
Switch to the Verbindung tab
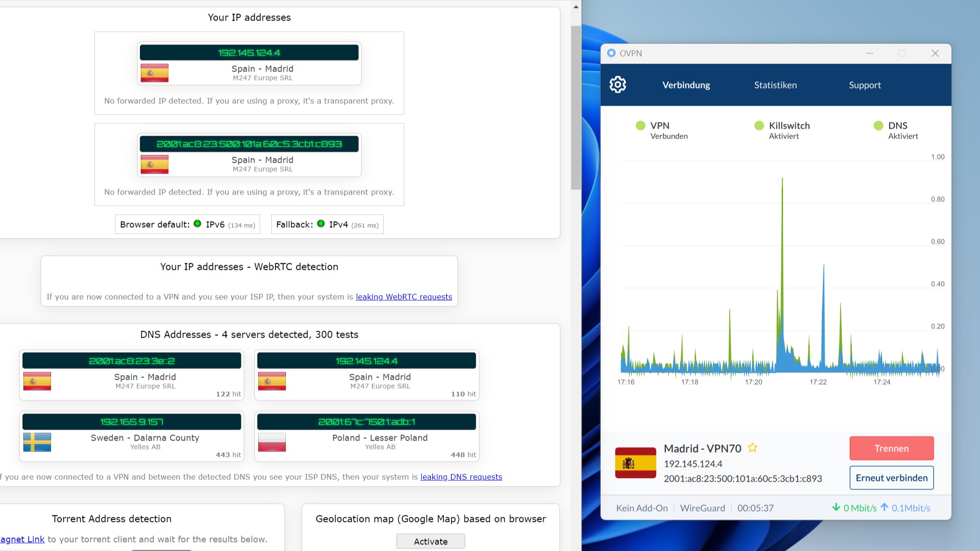click(686, 85)
